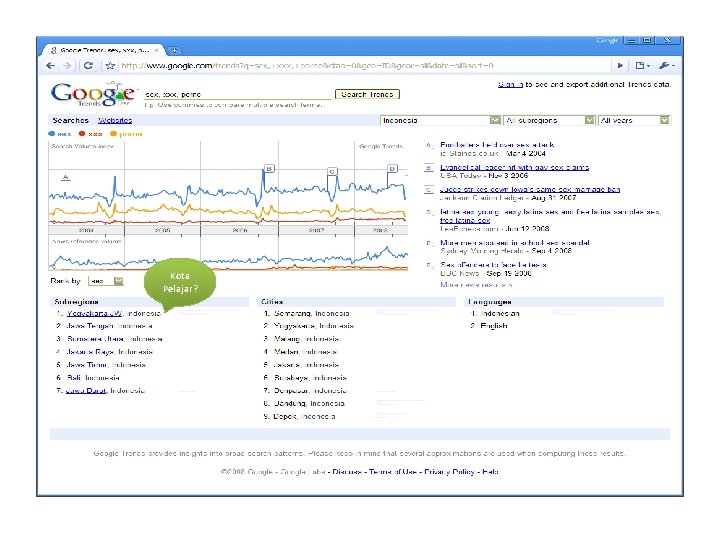Screen dimensions: 720x540
Task: Select the Searches tab
Action: click(x=70, y=120)
